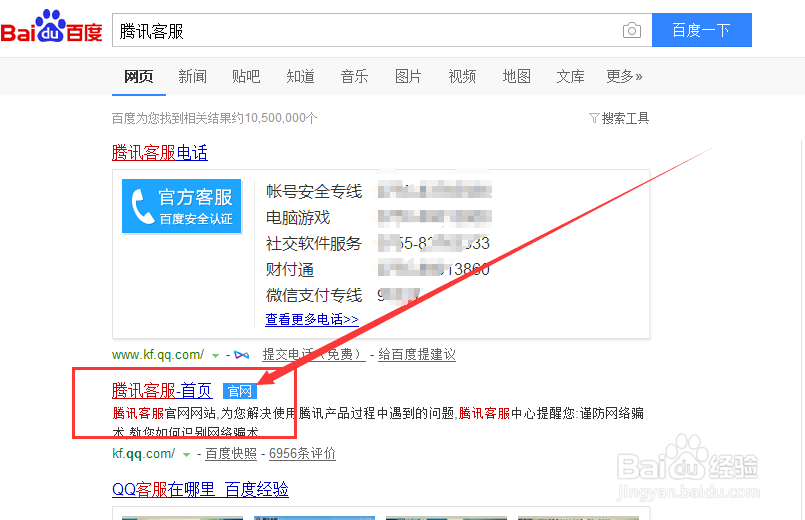
Task: Open camera image search icon
Action: pyautogui.click(x=631, y=30)
